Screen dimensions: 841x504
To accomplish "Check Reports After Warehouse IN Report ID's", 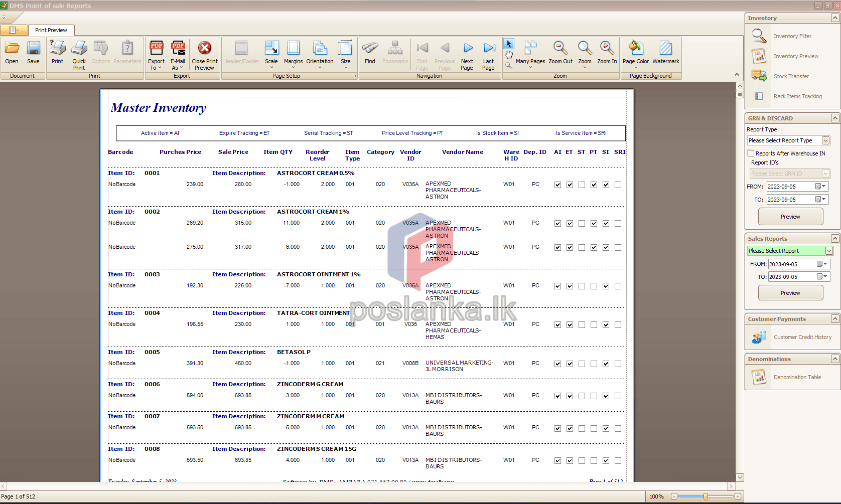I will [751, 153].
